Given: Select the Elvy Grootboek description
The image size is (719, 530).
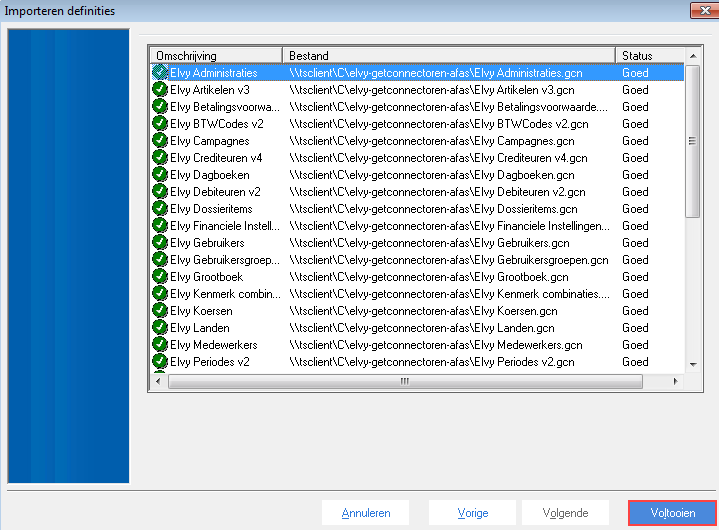Looking at the screenshot, I should tap(206, 277).
